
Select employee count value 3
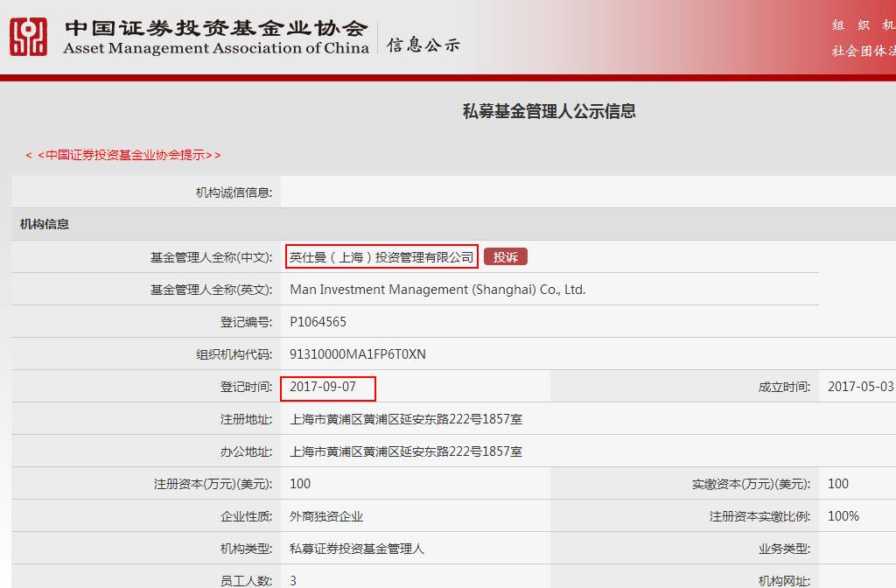click(293, 581)
